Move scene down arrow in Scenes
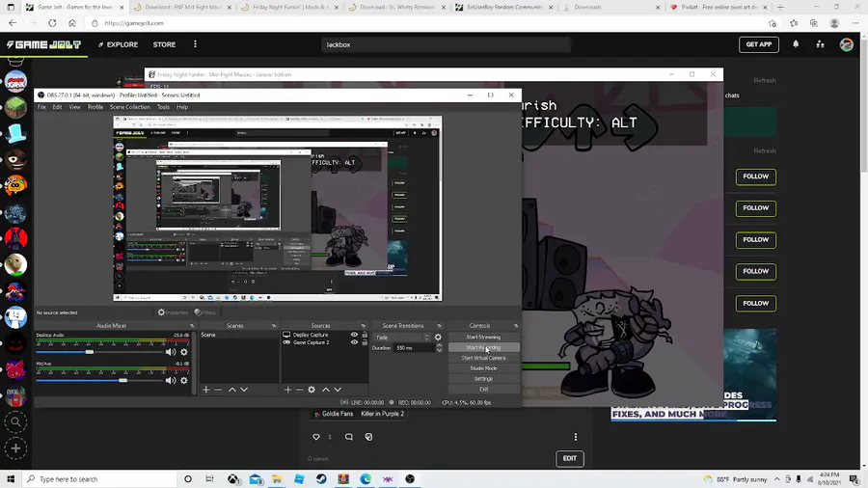868x488 pixels. 244,390
